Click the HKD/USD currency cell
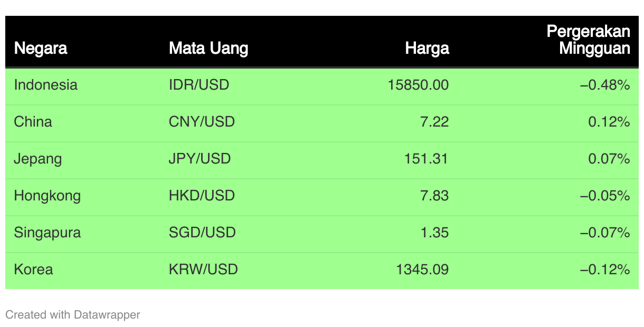Viewport: 644px width, 327px height. (202, 196)
